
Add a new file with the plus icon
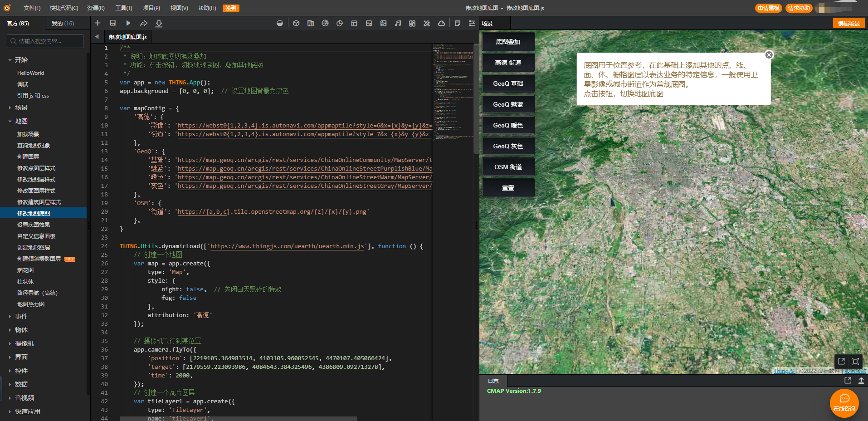point(98,23)
